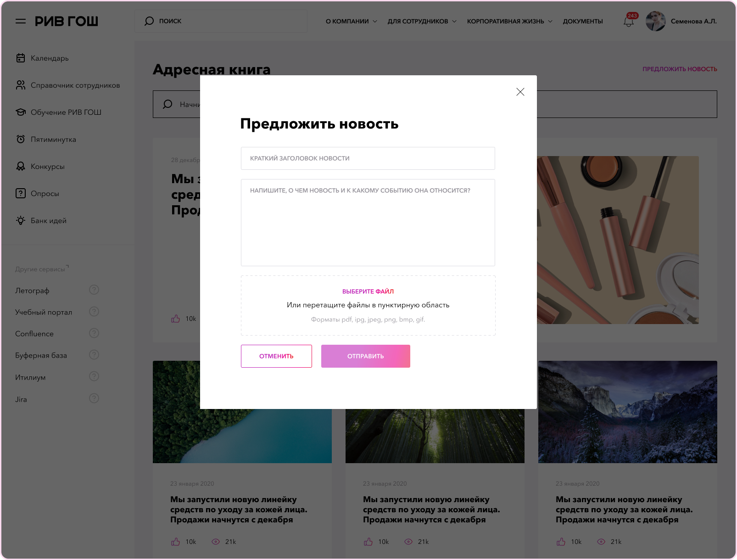737x560 pixels.
Task: Click the РИВ ГОШ logo
Action: (x=67, y=21)
